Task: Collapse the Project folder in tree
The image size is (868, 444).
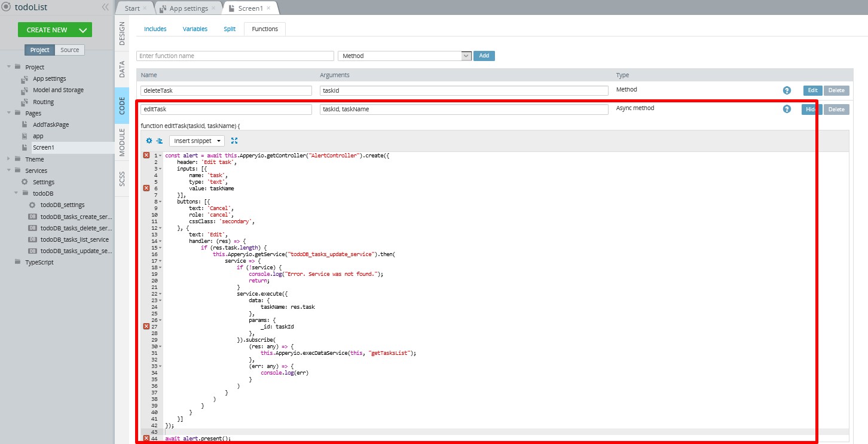Action: coord(8,67)
